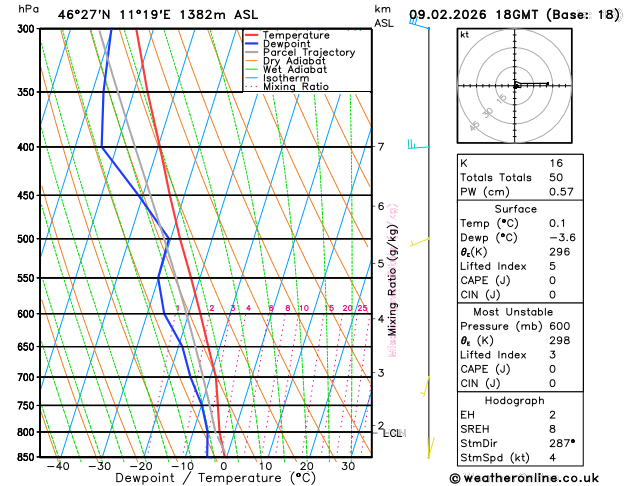
Task: Select the 'Dry Adiabat' legend label
Action: pyautogui.click(x=294, y=61)
